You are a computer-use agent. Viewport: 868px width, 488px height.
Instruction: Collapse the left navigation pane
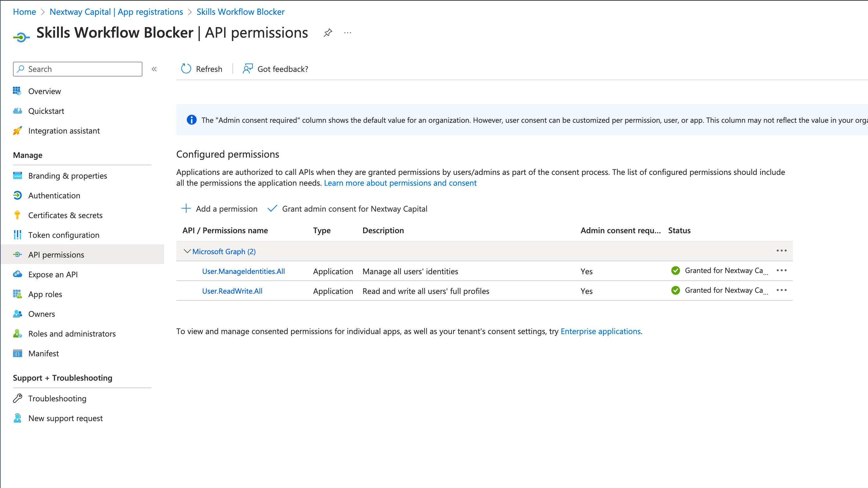[154, 69]
